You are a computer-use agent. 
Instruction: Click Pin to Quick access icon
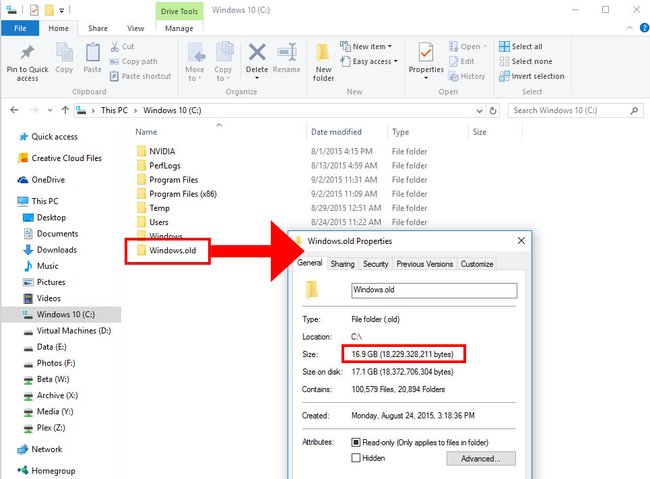27,52
